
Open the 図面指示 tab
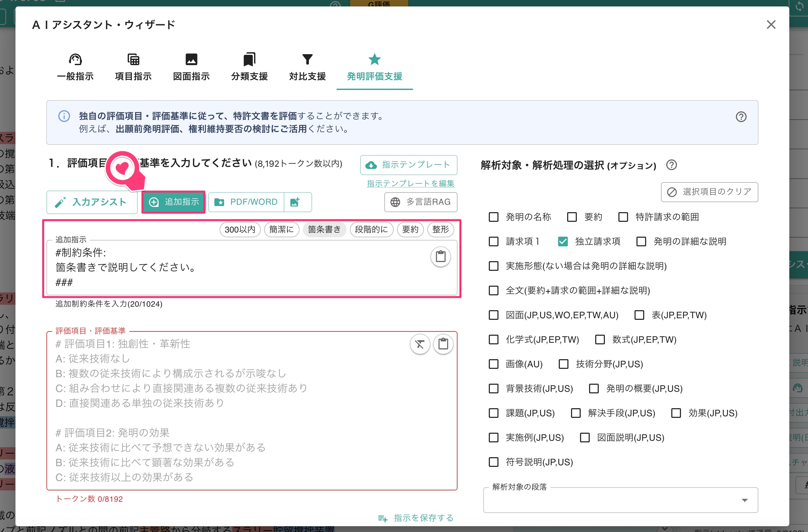point(191,68)
